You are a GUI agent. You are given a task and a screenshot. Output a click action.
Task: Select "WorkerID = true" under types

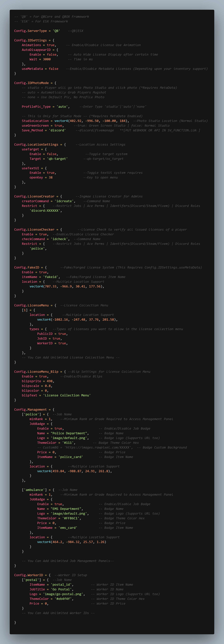[x=51, y=343]
